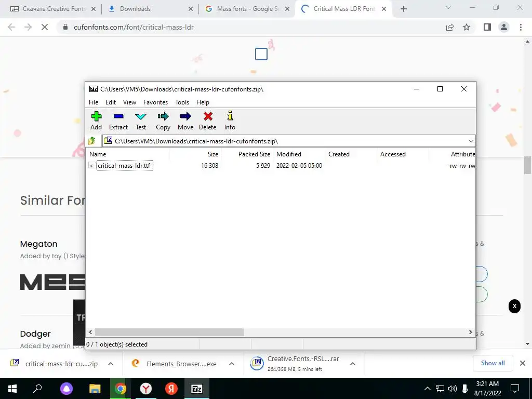Click Show all downloads button
Image resolution: width=532 pixels, height=399 pixels.
tap(493, 363)
